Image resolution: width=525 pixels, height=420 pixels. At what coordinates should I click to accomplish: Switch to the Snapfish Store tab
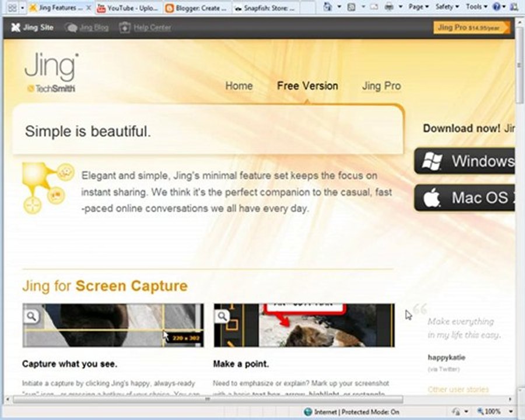tap(265, 8)
